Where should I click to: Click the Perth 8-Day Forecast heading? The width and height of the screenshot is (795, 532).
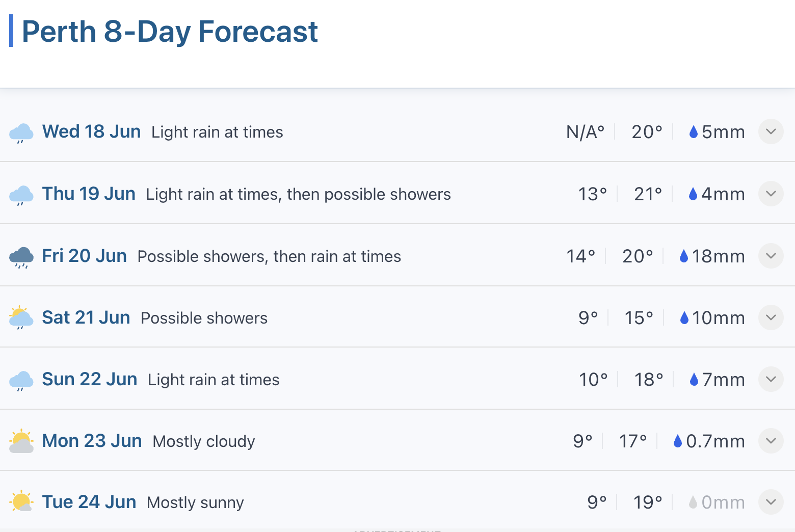coord(170,32)
